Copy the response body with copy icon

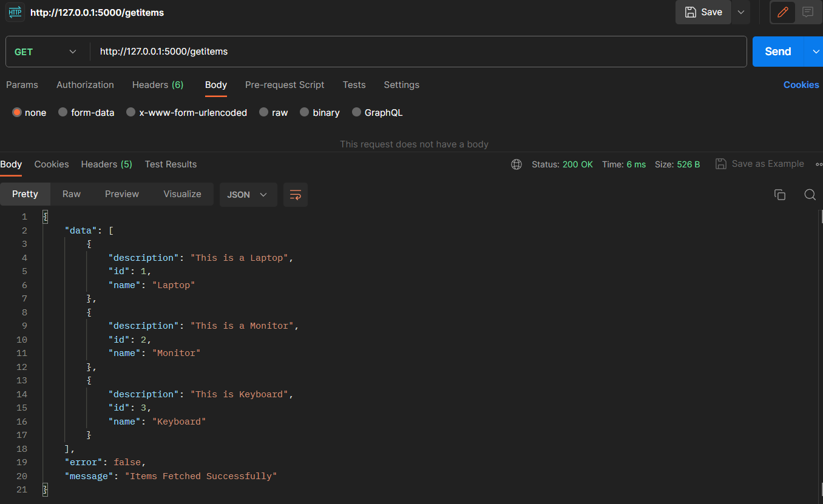point(780,195)
